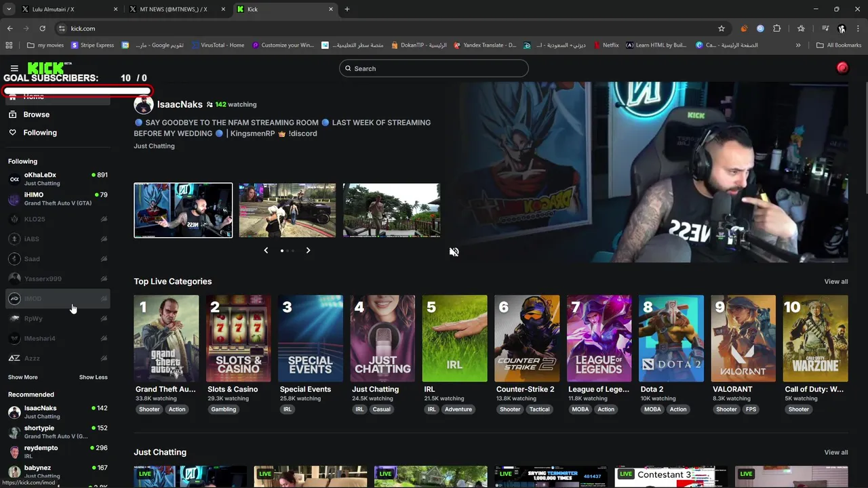868x488 pixels.
Task: Click FPS tag under VALORANT
Action: click(x=751, y=409)
